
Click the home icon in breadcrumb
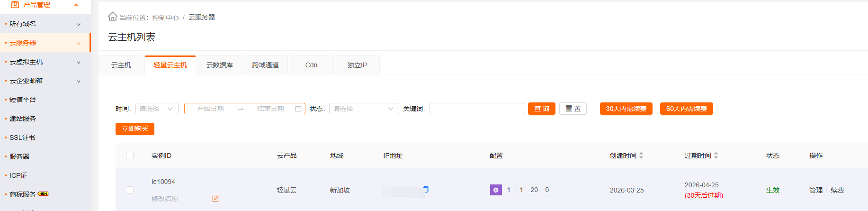[x=112, y=17]
